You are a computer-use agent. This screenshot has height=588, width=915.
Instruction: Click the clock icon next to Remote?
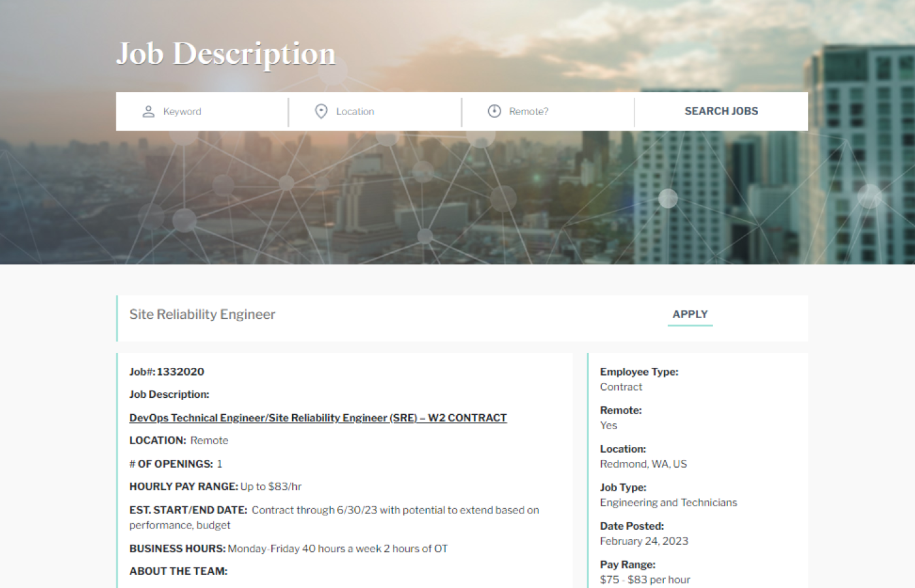tap(494, 111)
